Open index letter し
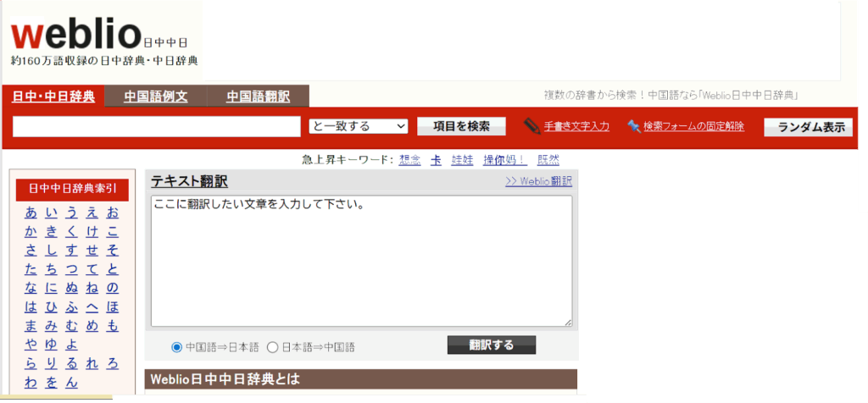The height and width of the screenshot is (403, 868). 52,251
